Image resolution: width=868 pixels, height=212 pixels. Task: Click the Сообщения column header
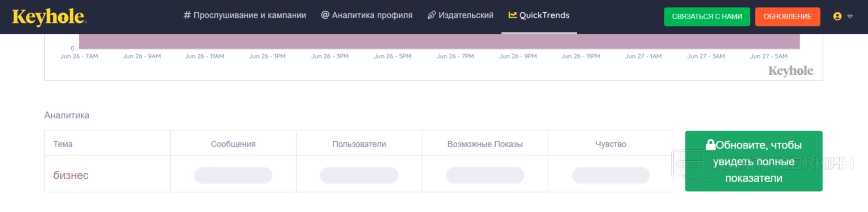click(233, 144)
